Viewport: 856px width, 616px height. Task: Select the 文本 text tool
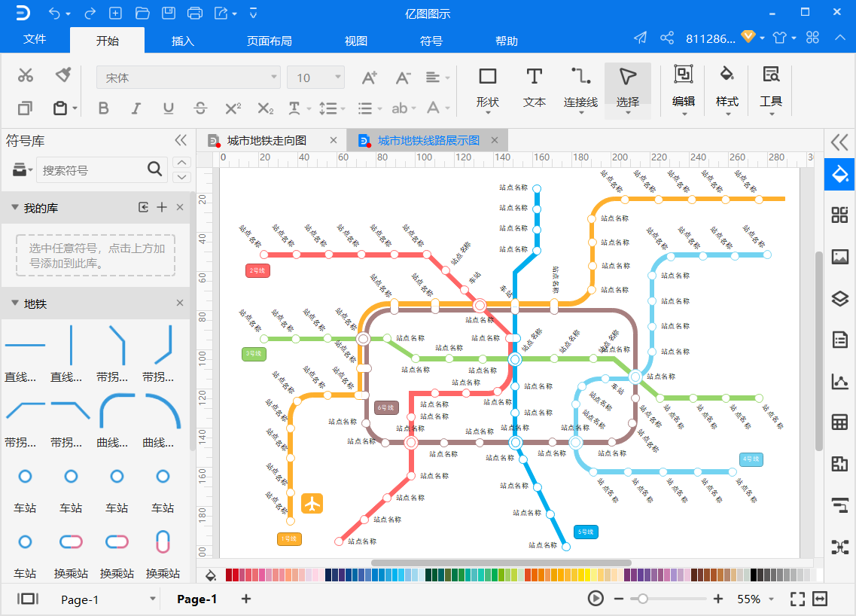534,88
